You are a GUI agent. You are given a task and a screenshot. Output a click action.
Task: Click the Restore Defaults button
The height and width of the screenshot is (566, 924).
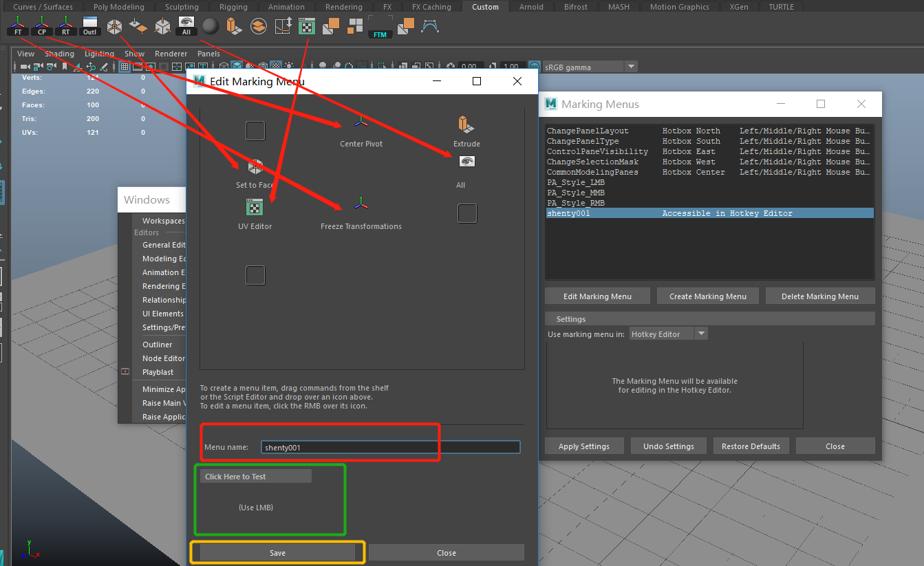coord(751,446)
